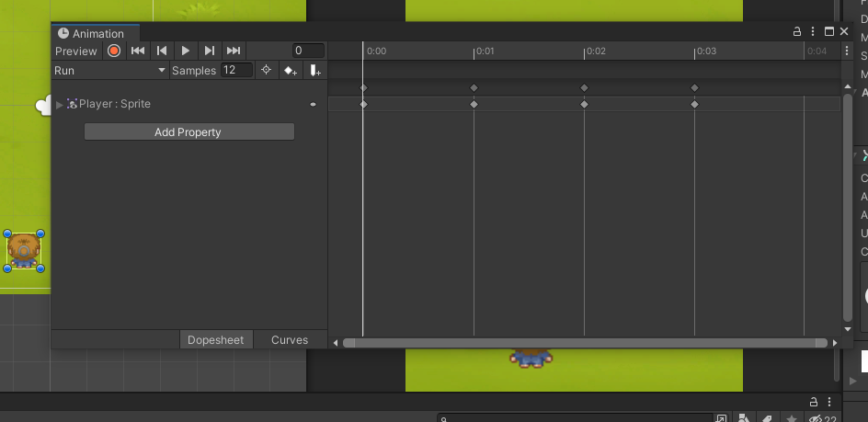Click the Samples value field
The width and height of the screenshot is (868, 422).
click(236, 70)
